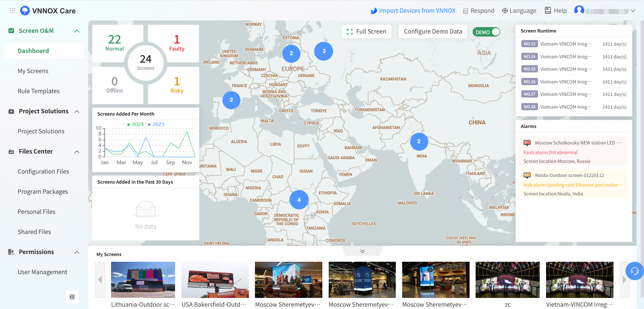This screenshot has width=644, height=309.
Task: Open Rule Templates menu item
Action: click(39, 91)
